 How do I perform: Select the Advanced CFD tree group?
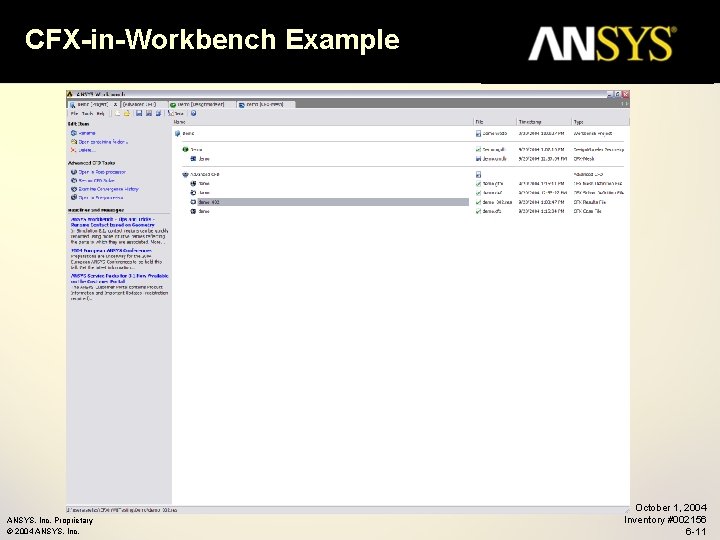coord(205,174)
